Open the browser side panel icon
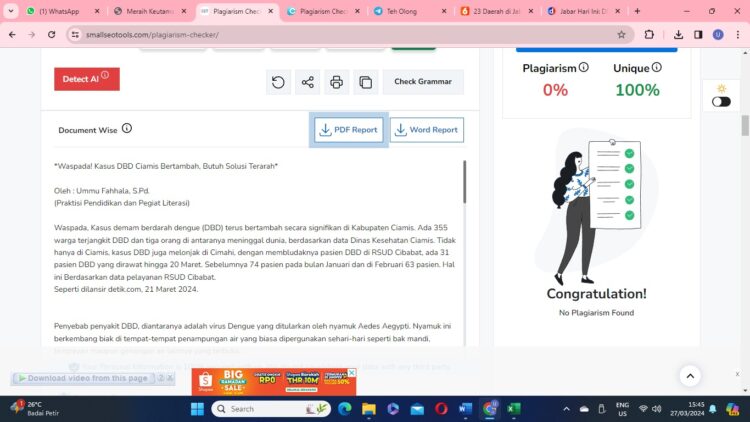The image size is (750, 422). 698,34
